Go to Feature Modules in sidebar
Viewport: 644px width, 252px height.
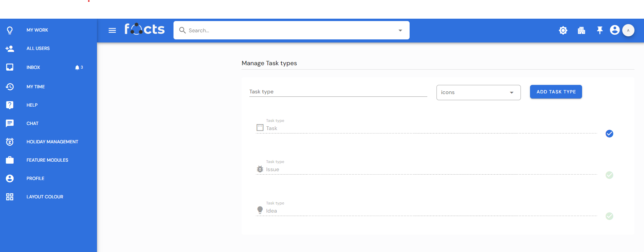pyautogui.click(x=47, y=160)
